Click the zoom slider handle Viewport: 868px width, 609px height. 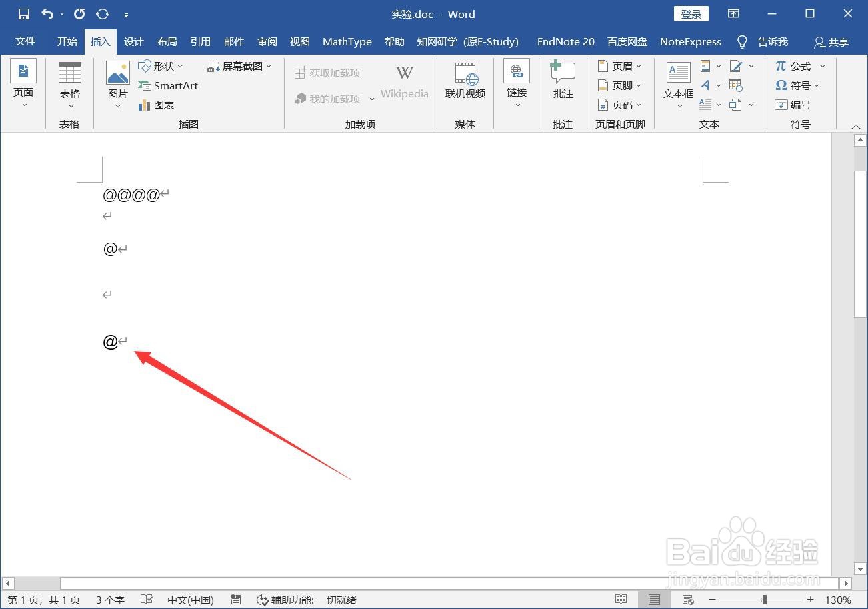(x=765, y=600)
